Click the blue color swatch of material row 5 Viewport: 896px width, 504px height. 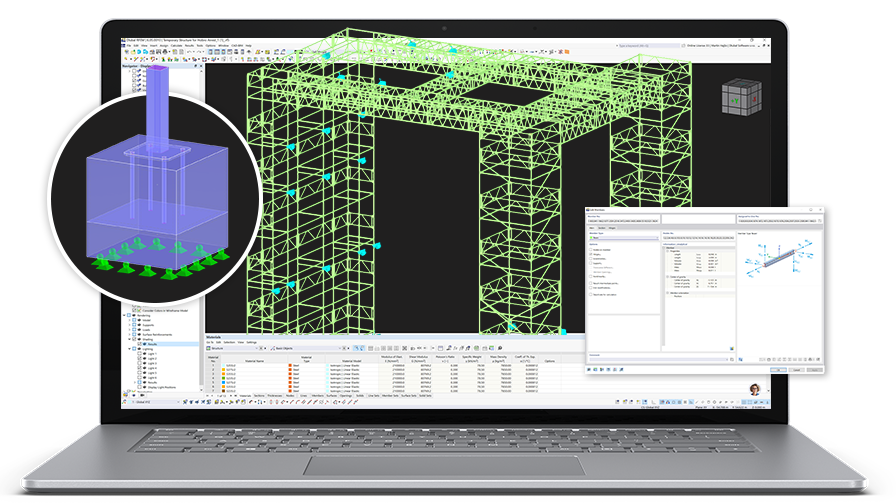point(223,382)
